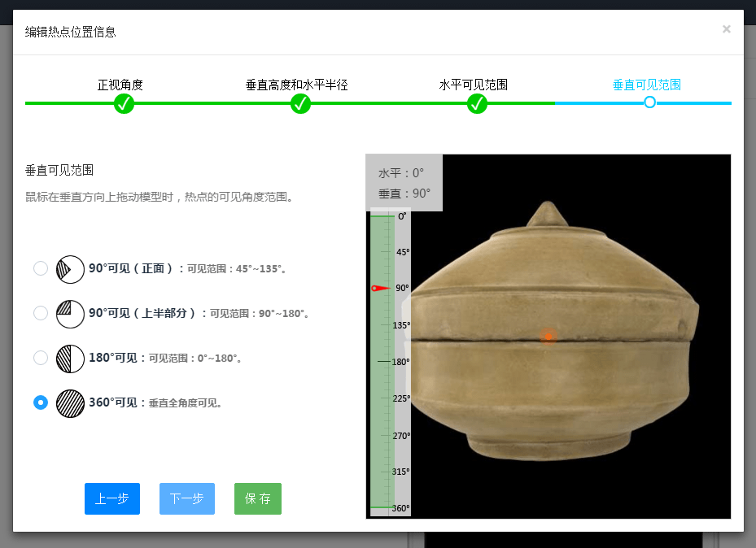The height and width of the screenshot is (548, 756).
Task: Select the 180°可见 radio option
Action: (41, 358)
